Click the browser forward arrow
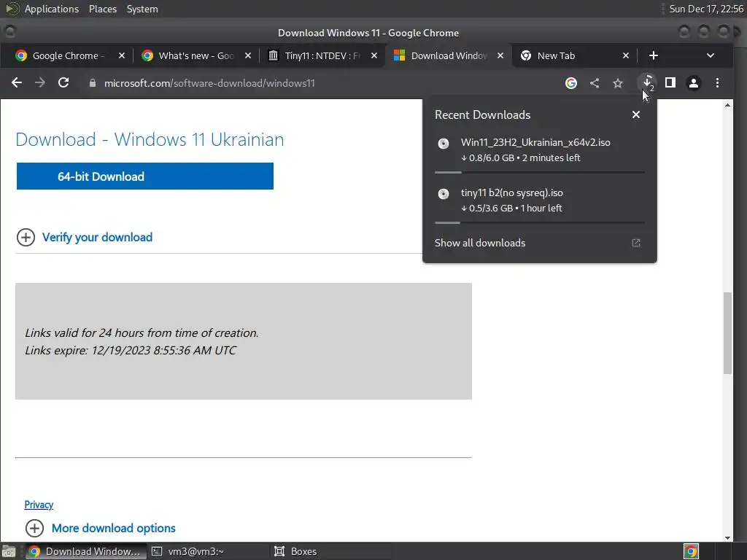This screenshot has width=747, height=560. (x=40, y=83)
